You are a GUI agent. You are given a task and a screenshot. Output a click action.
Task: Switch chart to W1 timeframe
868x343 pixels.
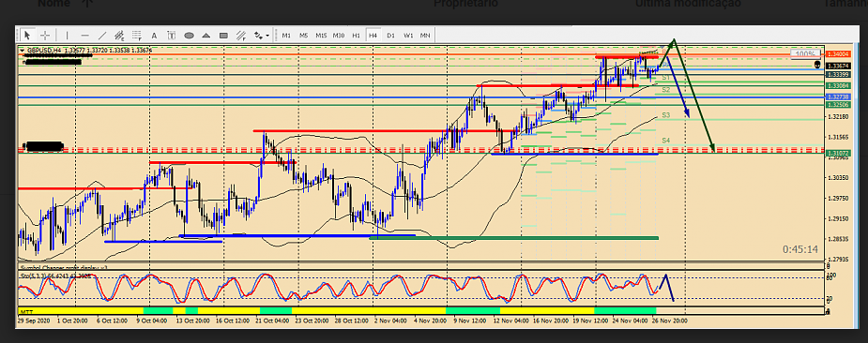click(408, 36)
